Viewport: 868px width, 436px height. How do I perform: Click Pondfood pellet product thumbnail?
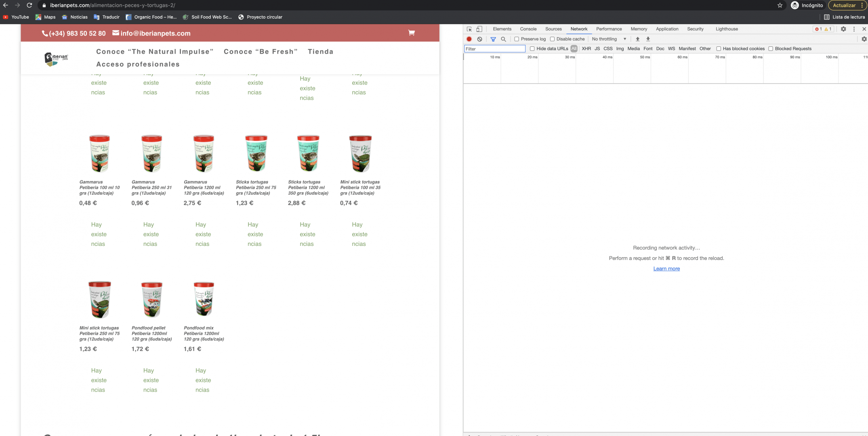click(152, 300)
